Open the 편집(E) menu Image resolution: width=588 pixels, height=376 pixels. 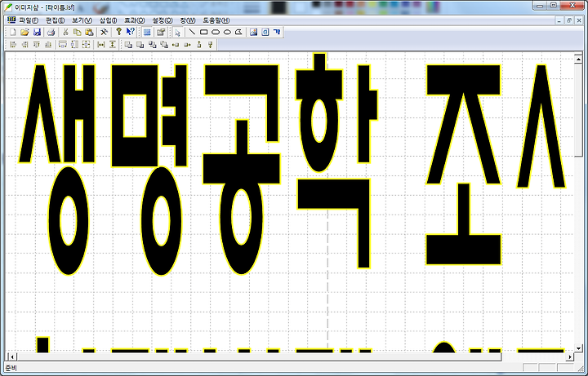(55, 20)
